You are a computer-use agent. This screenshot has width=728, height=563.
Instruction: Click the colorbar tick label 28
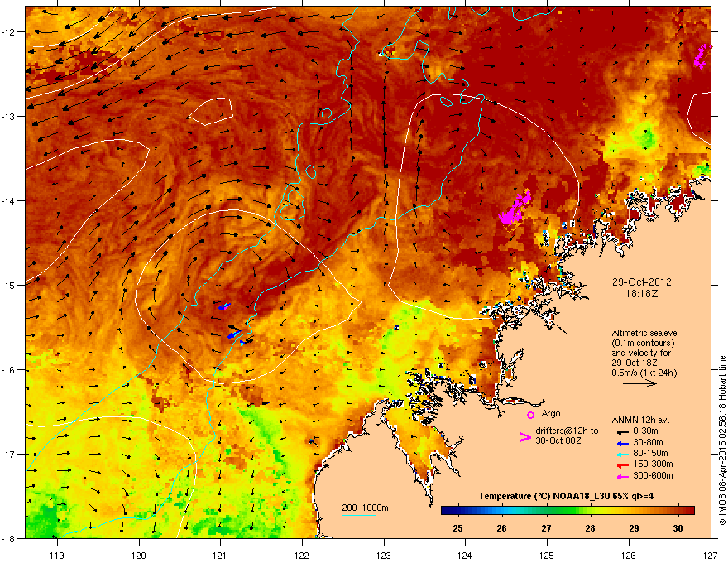tap(590, 528)
